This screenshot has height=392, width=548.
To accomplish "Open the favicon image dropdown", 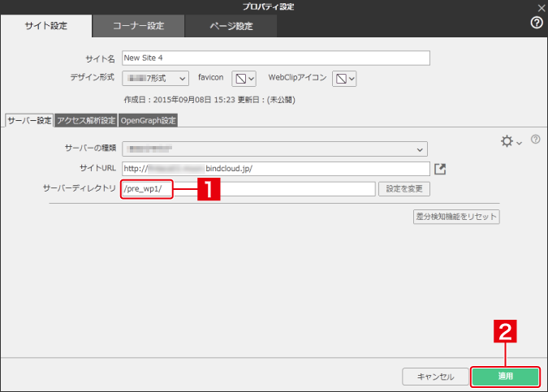I will click(x=244, y=79).
